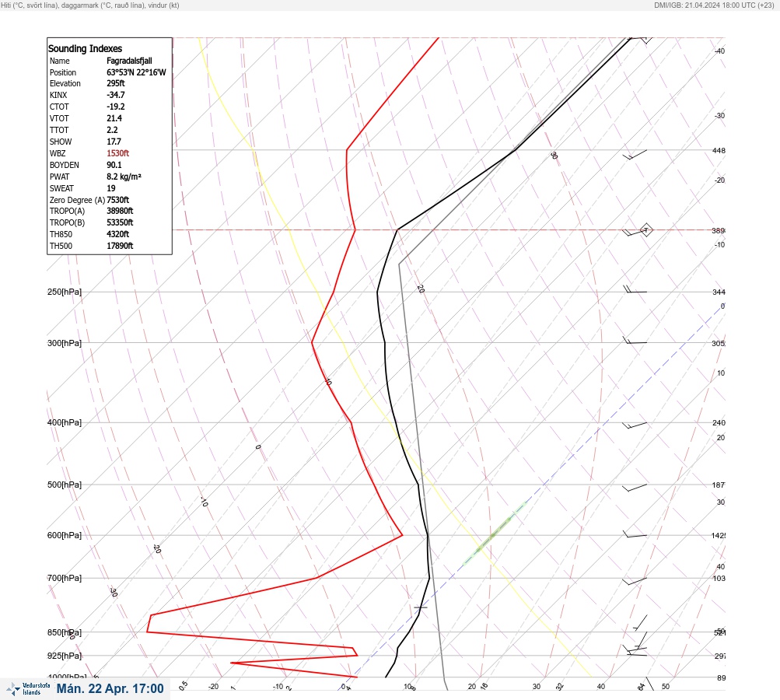Click the '250[hPa]' pressure label
The image size is (780, 700).
pyautogui.click(x=65, y=292)
